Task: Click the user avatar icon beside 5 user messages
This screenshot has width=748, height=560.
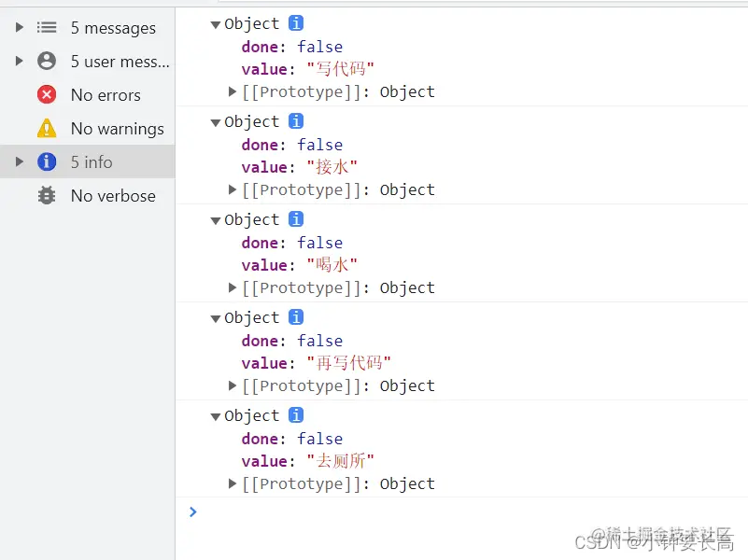Action: (x=47, y=61)
